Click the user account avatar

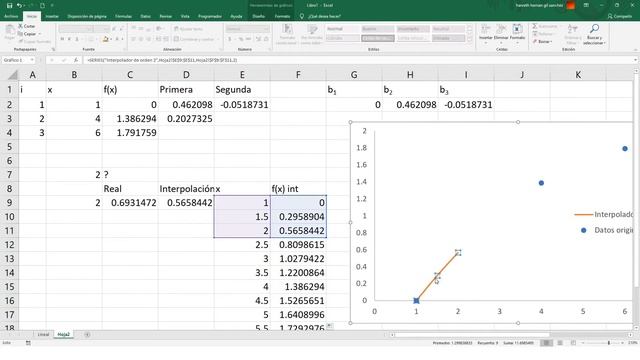coord(571,5)
